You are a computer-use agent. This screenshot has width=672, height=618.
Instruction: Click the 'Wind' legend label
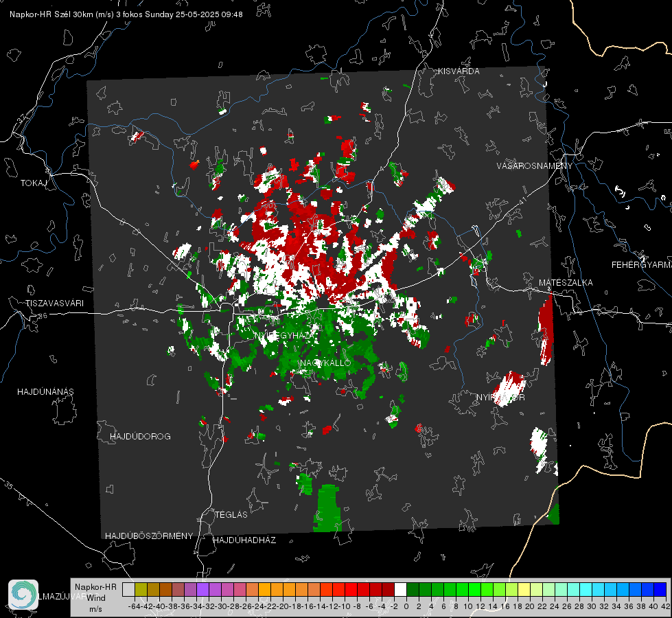(x=96, y=598)
